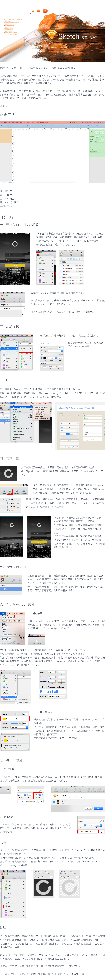Toggle Exclude Text Value from Symbol checkbox
The width and height of the screenshot is (105, 980).
(40, 687)
